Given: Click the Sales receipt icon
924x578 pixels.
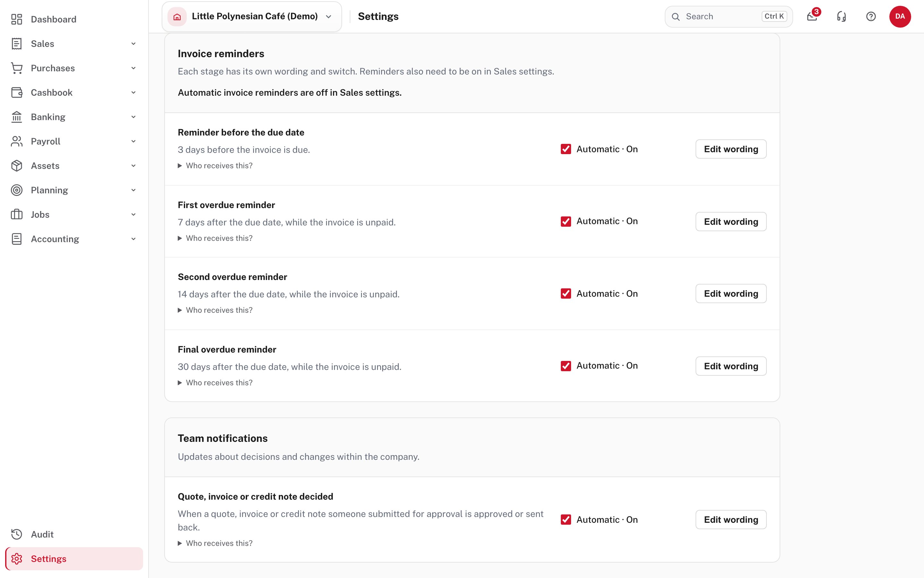Looking at the screenshot, I should (x=16, y=44).
